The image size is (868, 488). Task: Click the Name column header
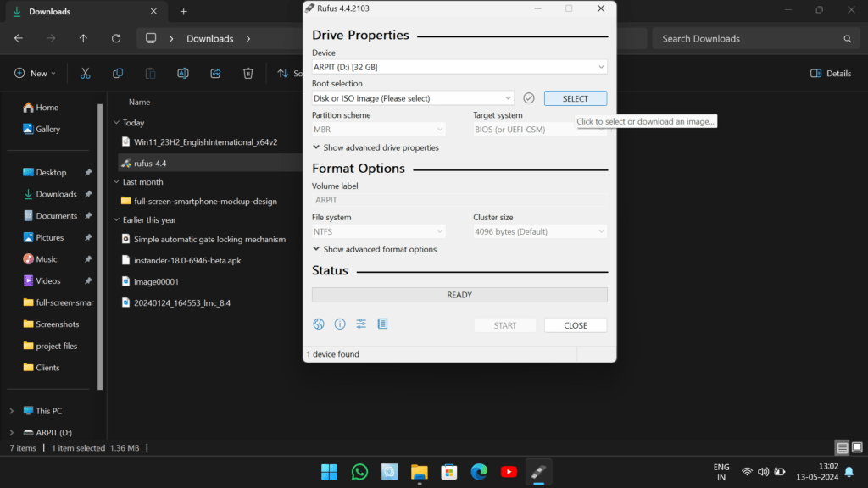click(x=140, y=102)
